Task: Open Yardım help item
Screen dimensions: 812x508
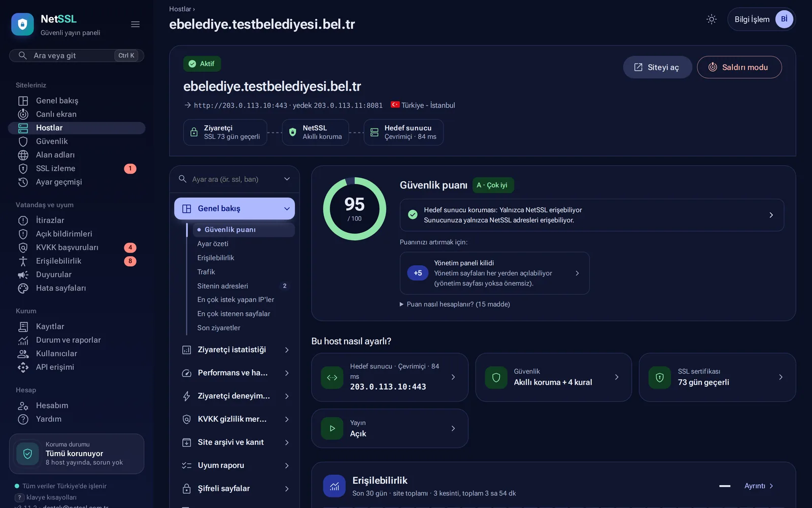Action: 77,419
